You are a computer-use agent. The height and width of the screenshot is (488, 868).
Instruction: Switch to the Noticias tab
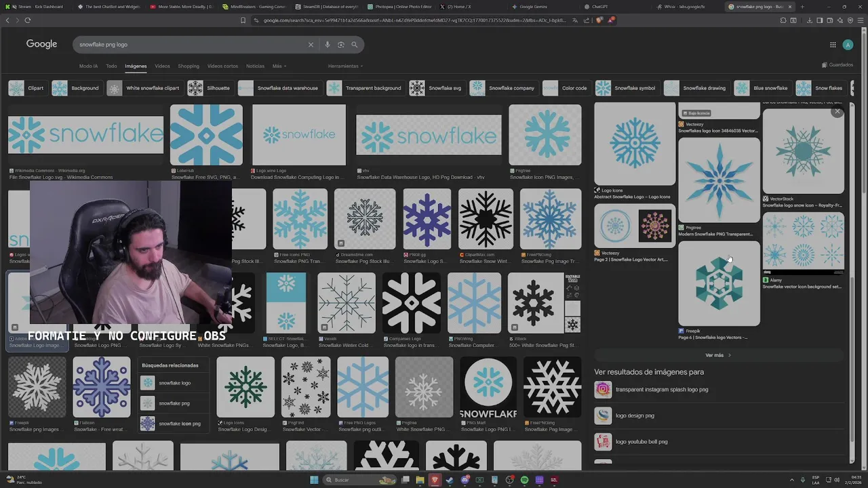(x=255, y=66)
